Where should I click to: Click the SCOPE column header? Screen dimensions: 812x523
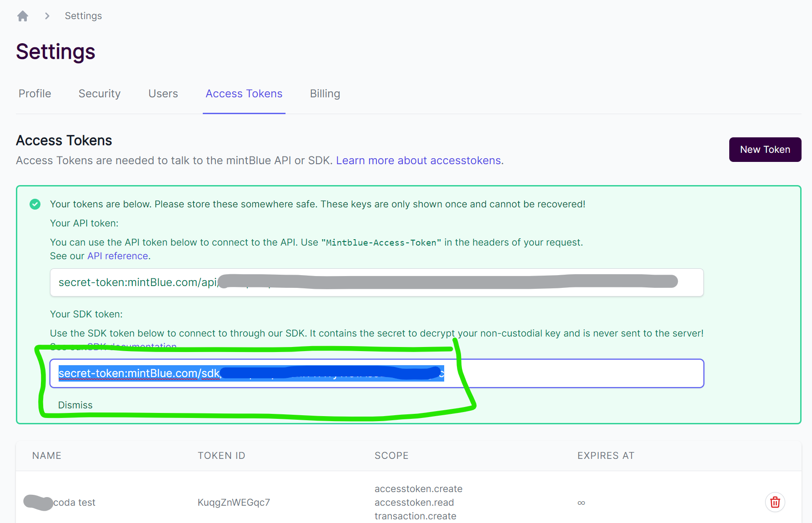click(391, 456)
